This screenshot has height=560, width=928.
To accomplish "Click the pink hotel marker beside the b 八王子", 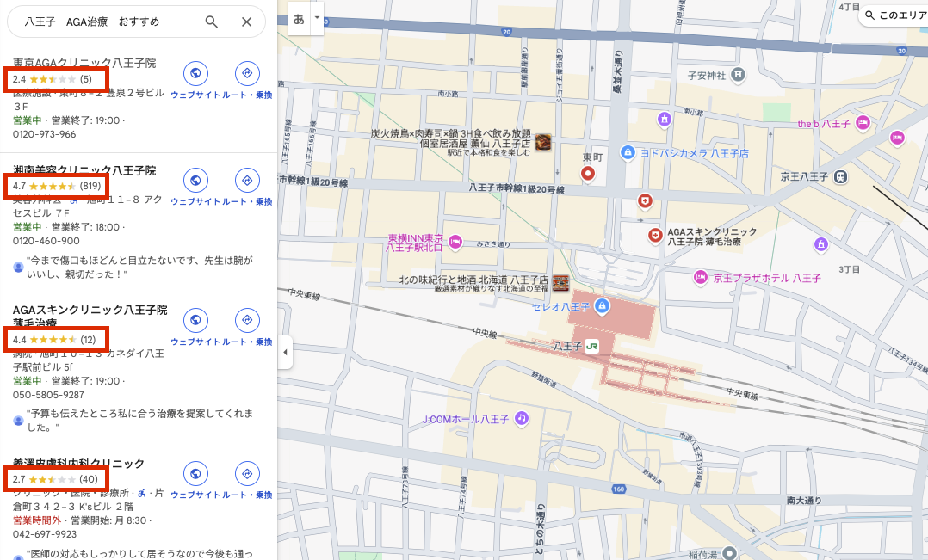I will [897, 138].
